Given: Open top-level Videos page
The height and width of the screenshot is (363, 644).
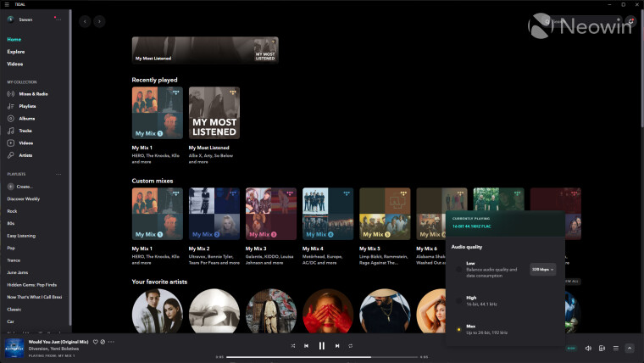Looking at the screenshot, I should click(x=15, y=64).
